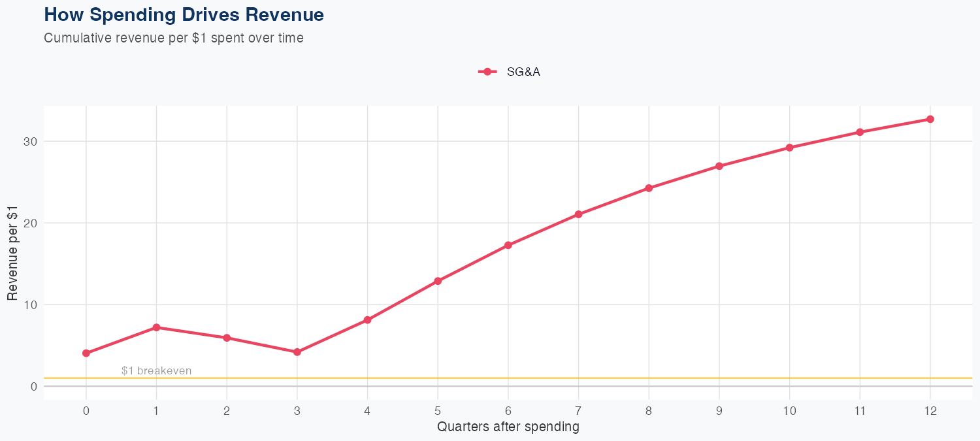Select the data point at quarter 5
Image resolution: width=980 pixels, height=441 pixels.
tap(438, 281)
